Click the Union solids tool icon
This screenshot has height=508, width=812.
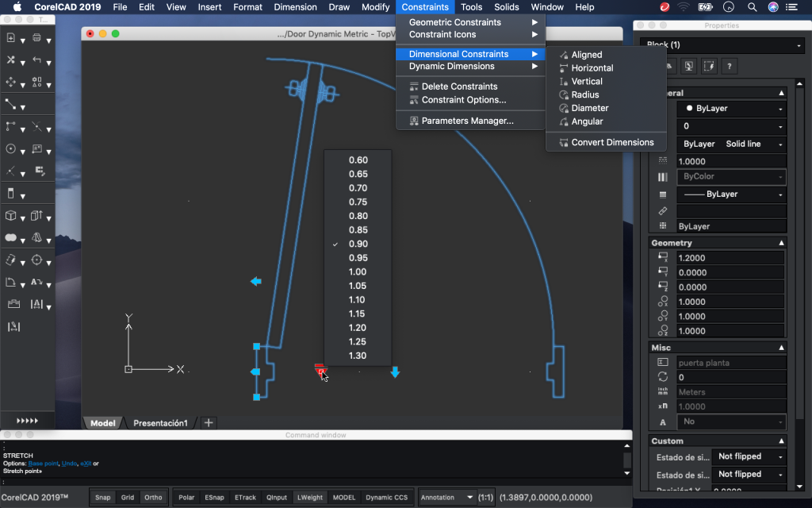(10, 238)
